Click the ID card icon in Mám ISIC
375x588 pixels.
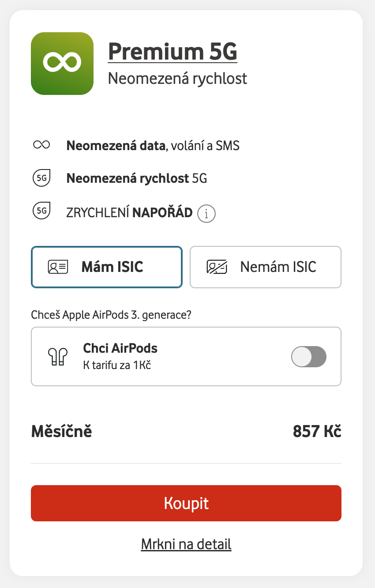click(x=58, y=267)
